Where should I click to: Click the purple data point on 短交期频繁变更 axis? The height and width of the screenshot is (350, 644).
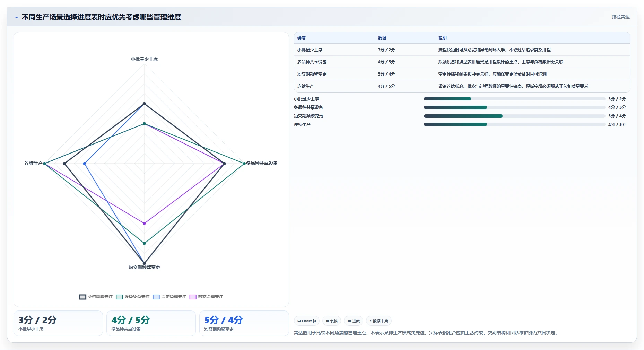(145, 223)
